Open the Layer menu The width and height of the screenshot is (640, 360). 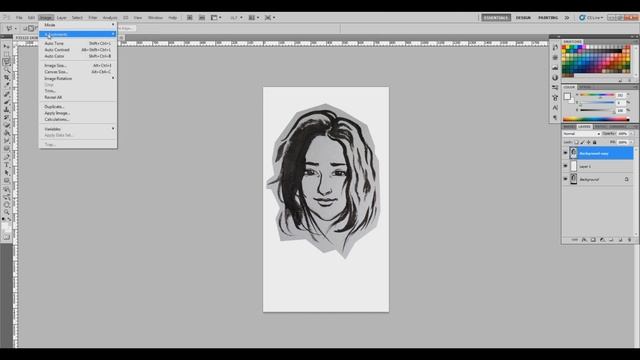62,18
